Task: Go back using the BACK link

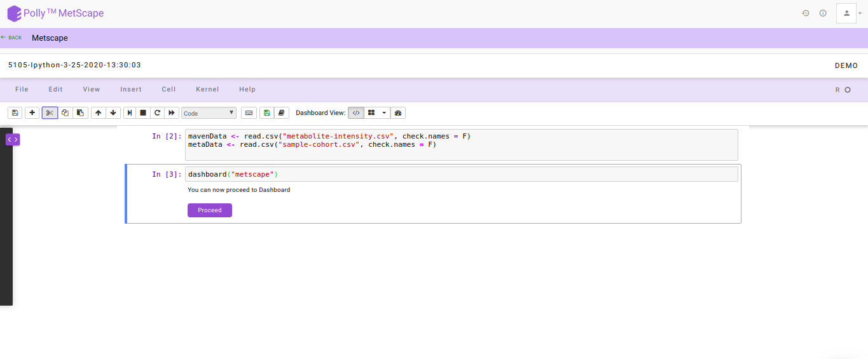Action: (11, 37)
